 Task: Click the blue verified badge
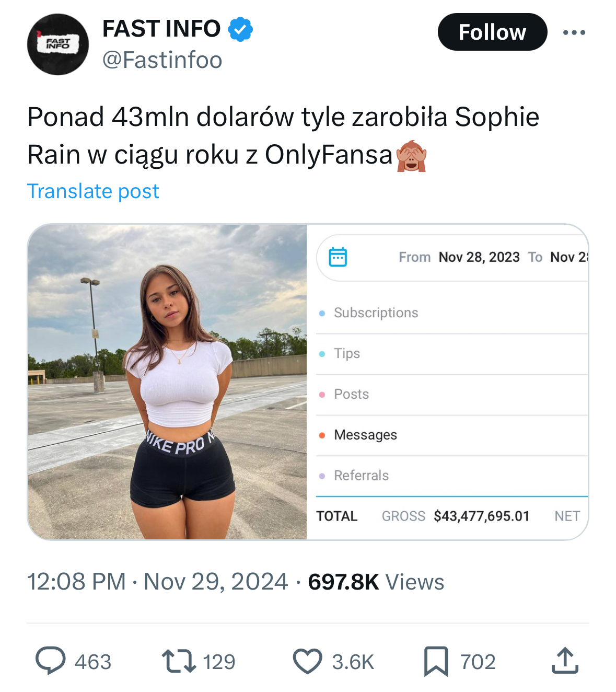240,29
